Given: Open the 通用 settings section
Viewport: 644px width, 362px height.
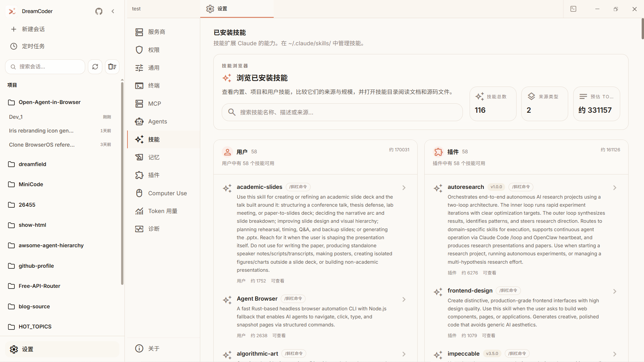Looking at the screenshot, I should tap(164, 68).
